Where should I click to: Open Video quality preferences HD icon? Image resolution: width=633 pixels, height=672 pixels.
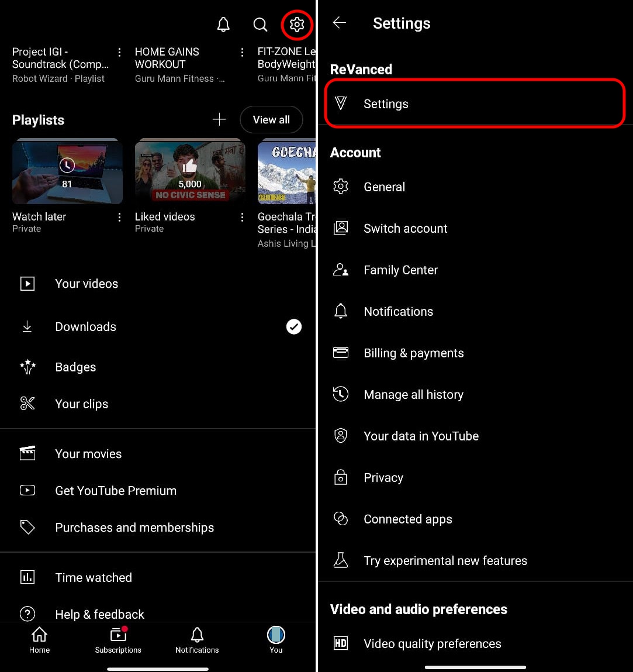[x=341, y=644]
